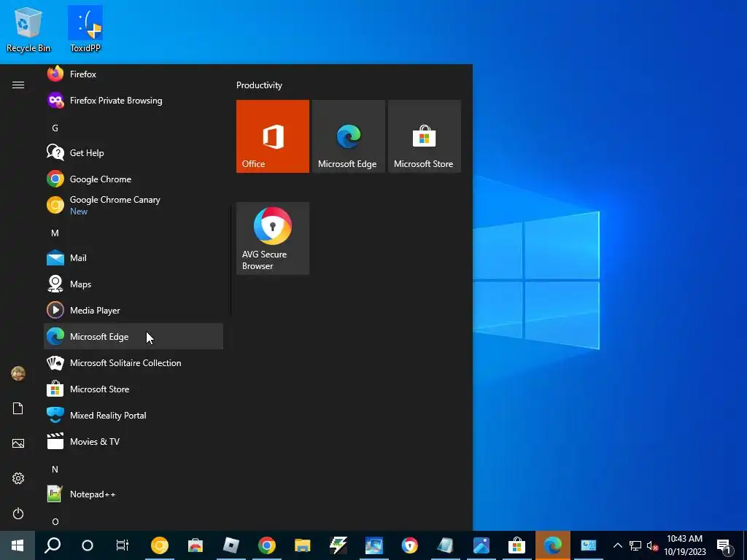
Task: Click the letter O group header
Action: tap(55, 522)
